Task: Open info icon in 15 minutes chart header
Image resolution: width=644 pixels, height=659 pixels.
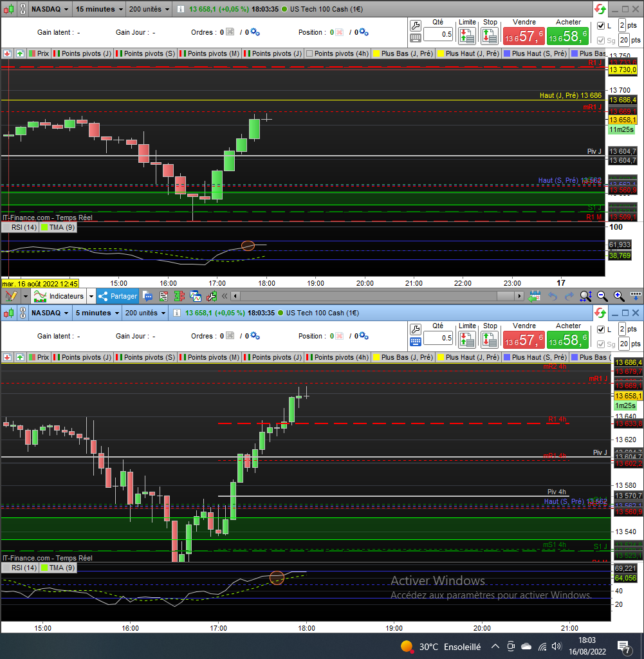Action: coord(180,9)
